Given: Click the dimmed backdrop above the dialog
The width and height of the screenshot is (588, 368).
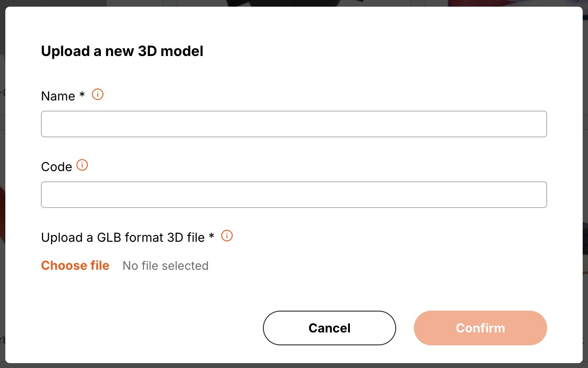Looking at the screenshot, I should pyautogui.click(x=294, y=3).
